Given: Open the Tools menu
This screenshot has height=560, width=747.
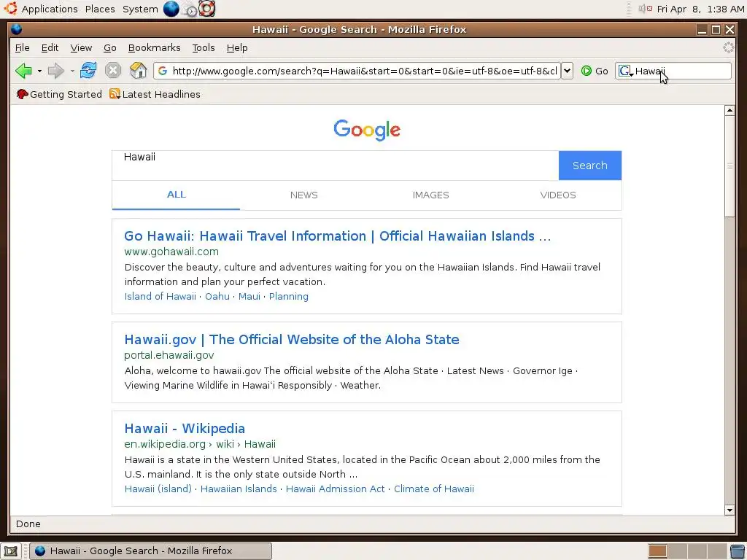Looking at the screenshot, I should click(204, 47).
